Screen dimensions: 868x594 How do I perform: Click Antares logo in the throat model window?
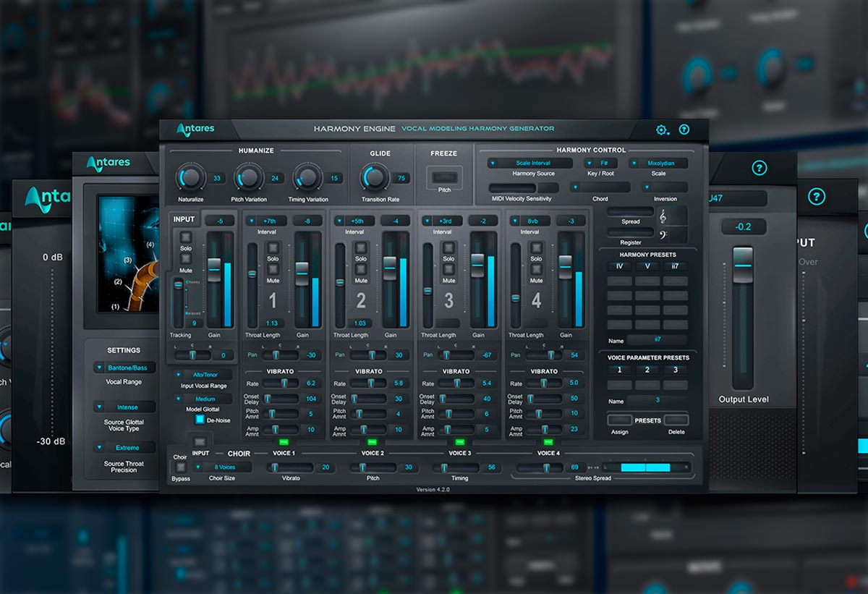pos(109,164)
